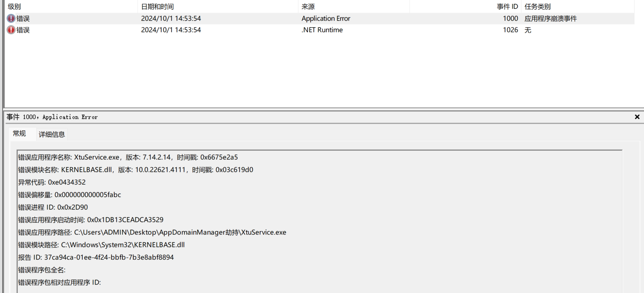Sort the list by 事件 ID header
644x293 pixels.
507,7
